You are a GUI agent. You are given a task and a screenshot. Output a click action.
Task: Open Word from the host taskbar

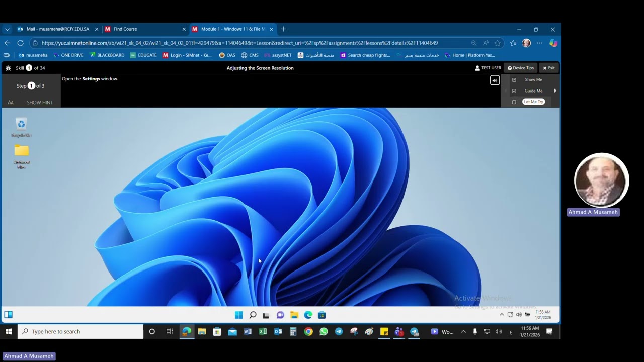tap(248, 332)
